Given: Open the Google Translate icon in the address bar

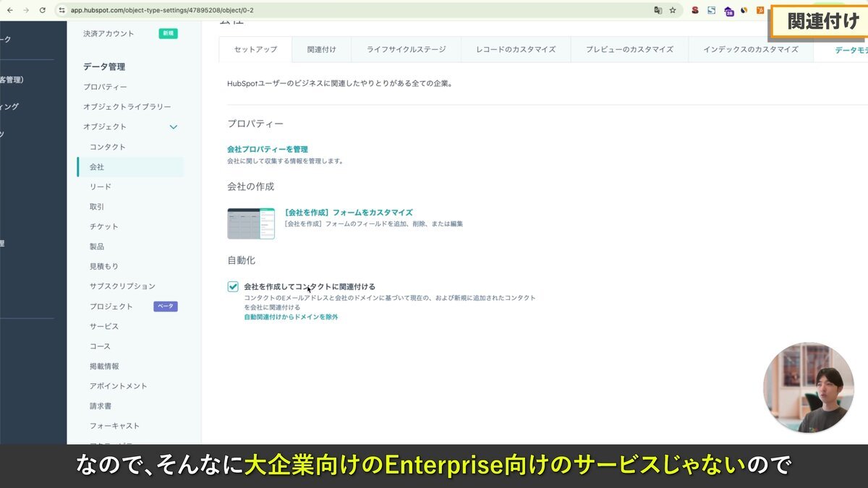Looking at the screenshot, I should coord(658,10).
